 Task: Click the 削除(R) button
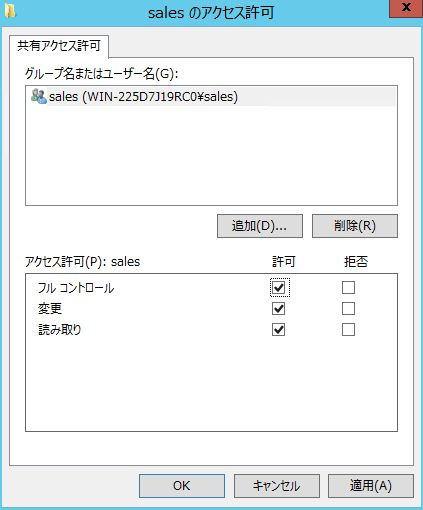click(x=355, y=226)
